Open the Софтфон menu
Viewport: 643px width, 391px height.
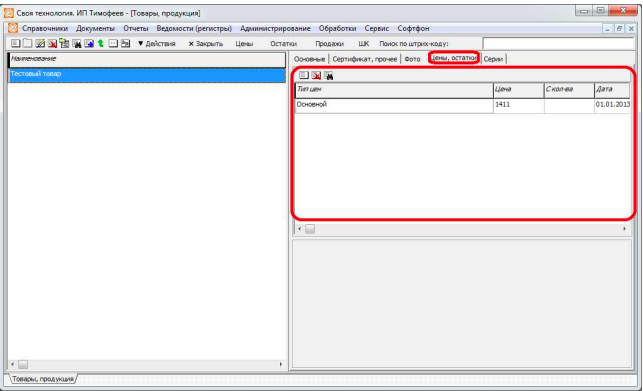coord(413,28)
